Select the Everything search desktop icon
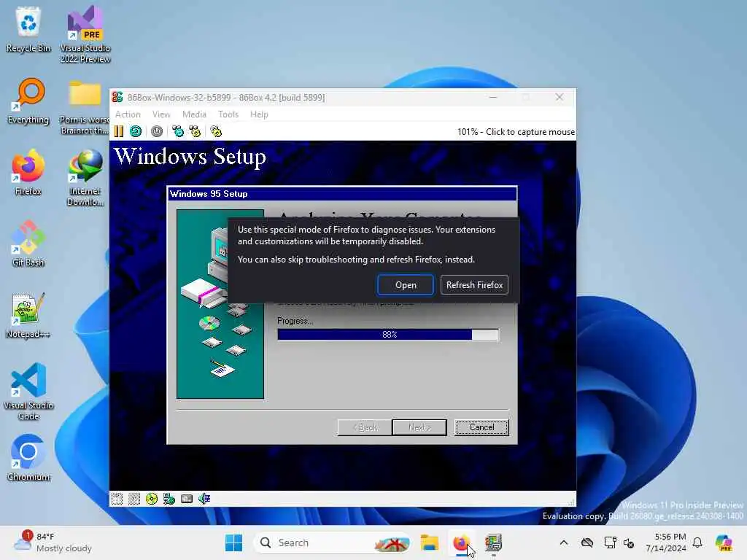Image resolution: width=747 pixels, height=560 pixels. click(x=28, y=101)
